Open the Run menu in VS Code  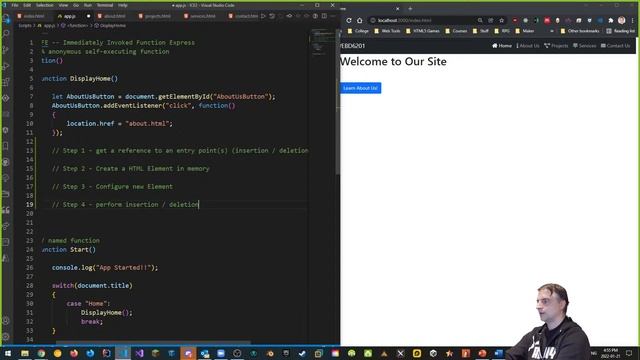click(88, 5)
